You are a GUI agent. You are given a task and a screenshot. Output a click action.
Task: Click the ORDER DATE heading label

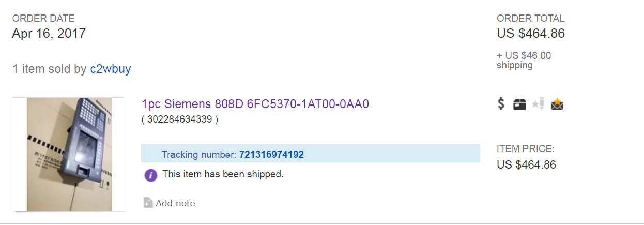[43, 19]
